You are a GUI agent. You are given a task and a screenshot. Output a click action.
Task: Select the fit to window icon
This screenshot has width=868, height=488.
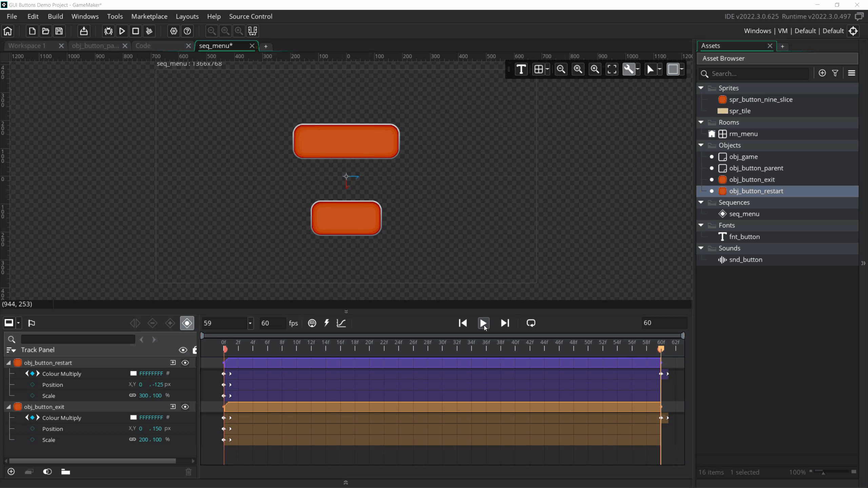612,70
